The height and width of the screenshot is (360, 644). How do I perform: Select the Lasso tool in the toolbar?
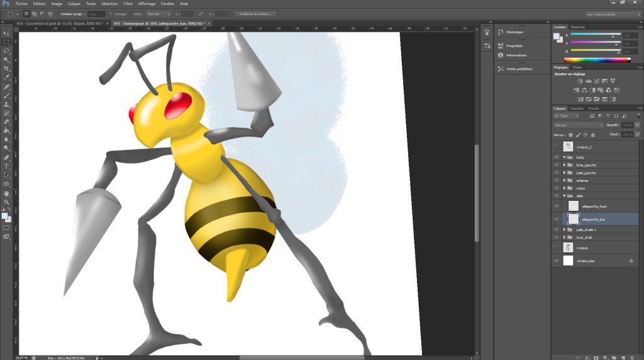pyautogui.click(x=6, y=50)
